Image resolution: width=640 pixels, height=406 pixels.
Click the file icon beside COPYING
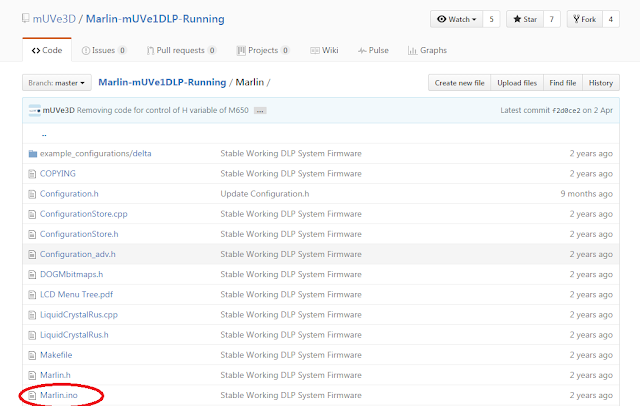(x=32, y=174)
